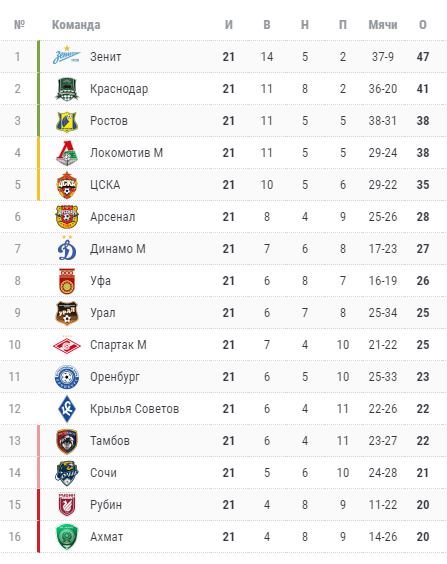The image size is (447, 564).
Task: Click the Krasnodar club crest
Action: [x=67, y=89]
